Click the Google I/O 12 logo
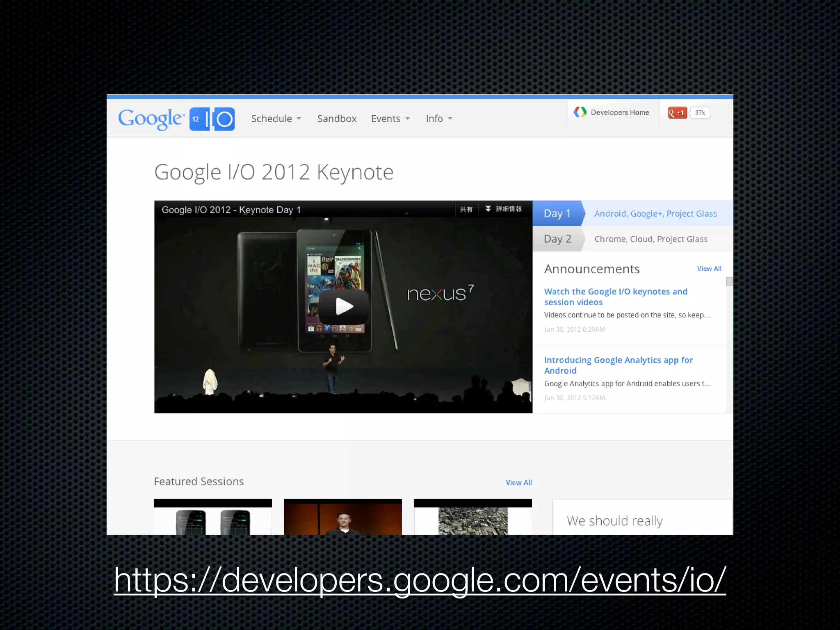 pos(176,119)
